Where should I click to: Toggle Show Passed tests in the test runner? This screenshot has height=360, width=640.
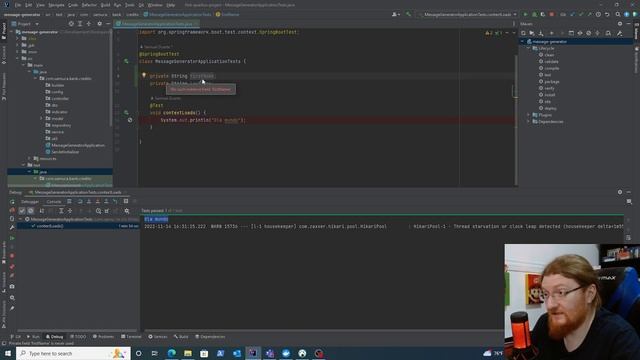point(22,211)
